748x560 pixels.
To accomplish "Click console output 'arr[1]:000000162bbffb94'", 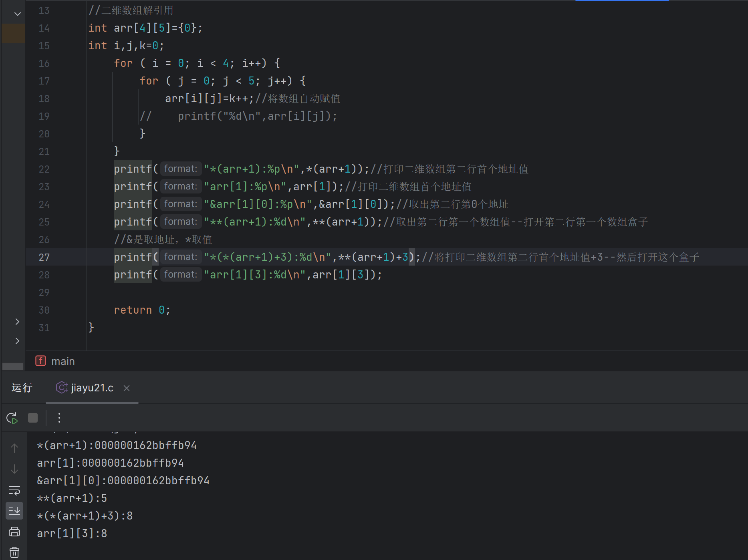I will (111, 463).
